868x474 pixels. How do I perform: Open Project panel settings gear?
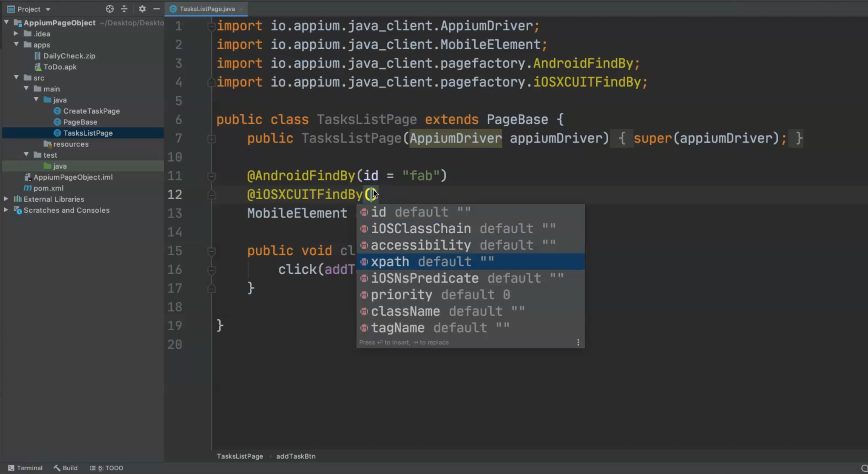tap(142, 9)
